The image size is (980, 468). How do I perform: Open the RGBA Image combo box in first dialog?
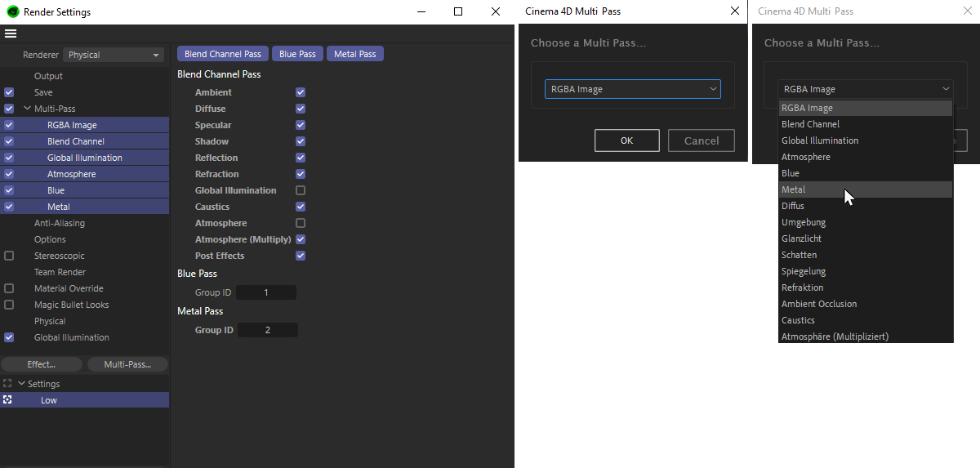633,89
